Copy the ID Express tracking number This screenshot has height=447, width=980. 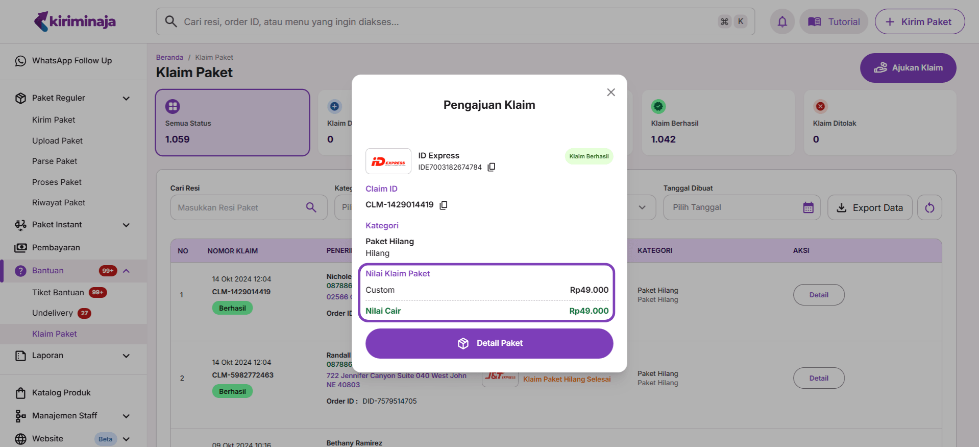[x=491, y=167]
